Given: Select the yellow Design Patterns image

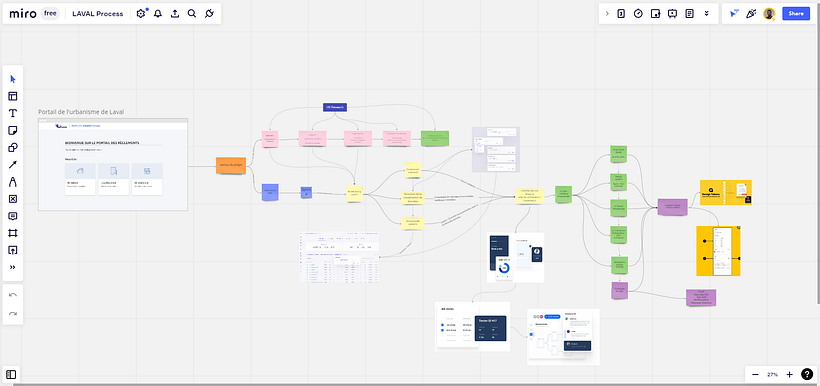Looking at the screenshot, I should click(x=726, y=192).
